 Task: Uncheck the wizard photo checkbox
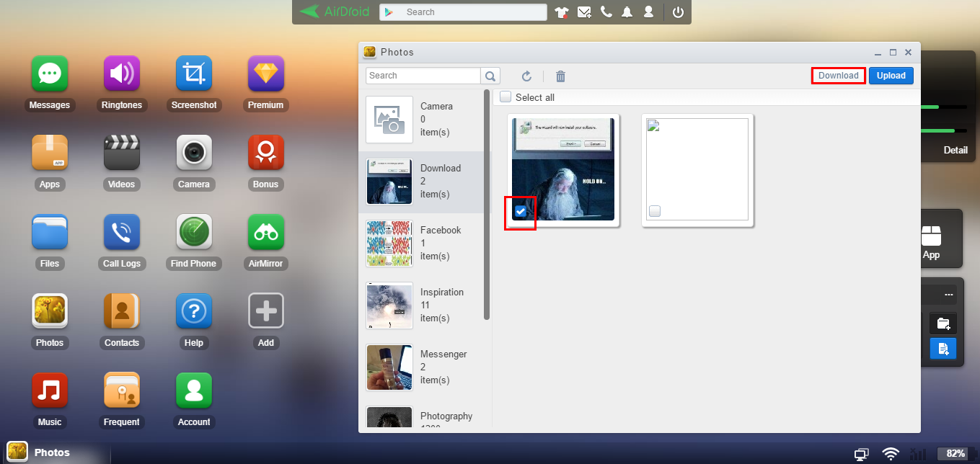coord(521,211)
